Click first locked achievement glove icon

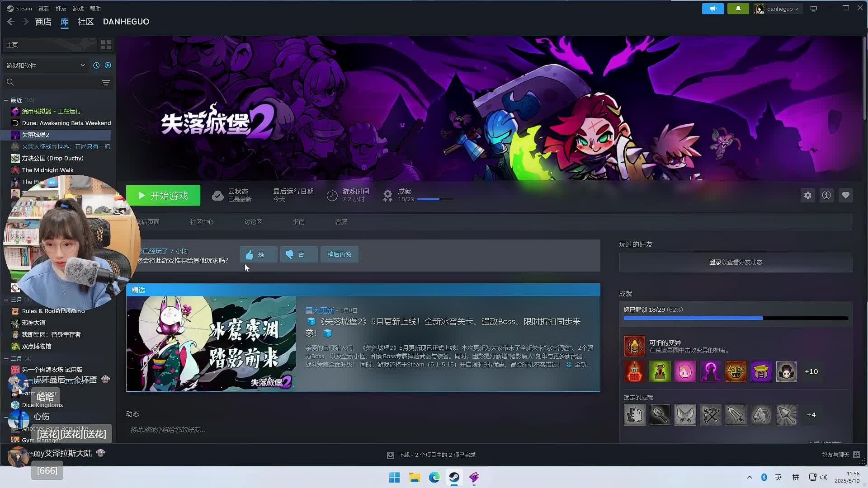pos(635,415)
